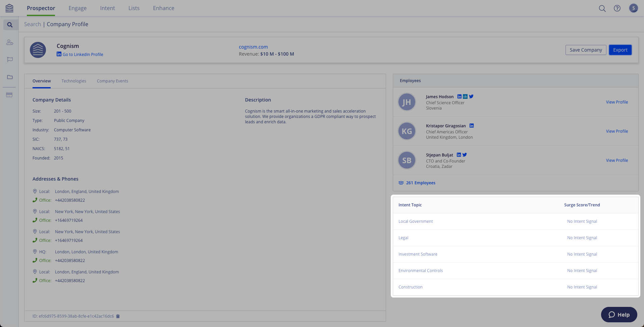The height and width of the screenshot is (327, 644).
Task: Select the Company Events tab
Action: 112,81
